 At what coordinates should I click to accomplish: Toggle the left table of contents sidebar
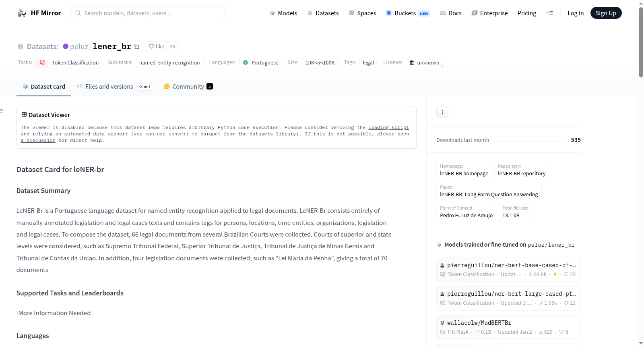[x=2, y=111]
